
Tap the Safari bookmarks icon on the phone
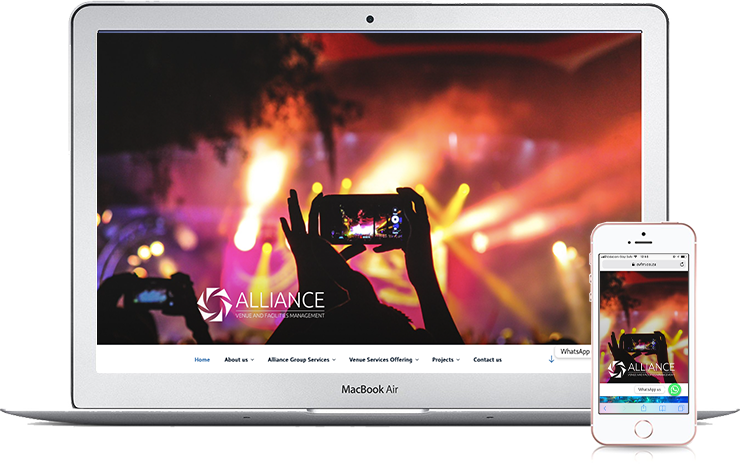[x=663, y=409]
